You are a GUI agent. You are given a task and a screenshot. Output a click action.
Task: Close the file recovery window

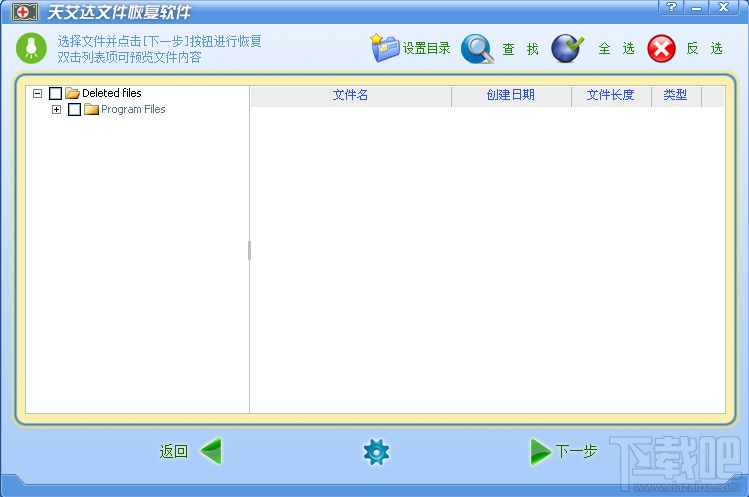pos(724,7)
